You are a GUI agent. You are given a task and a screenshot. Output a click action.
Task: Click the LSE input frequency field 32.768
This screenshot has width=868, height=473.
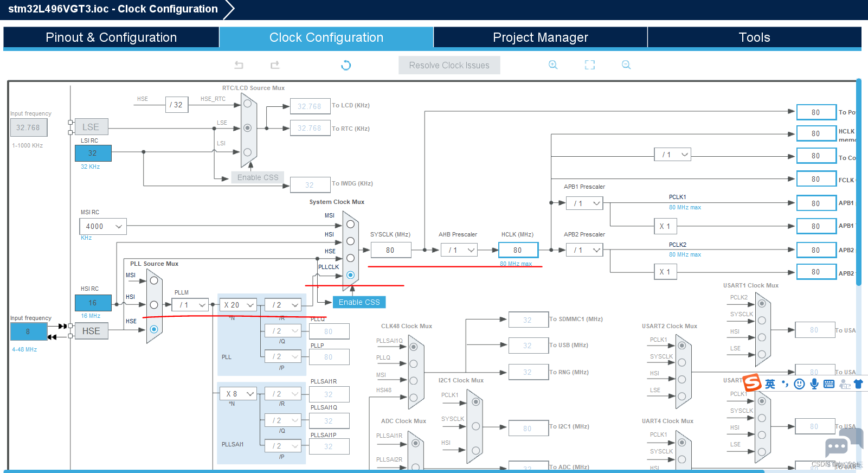point(28,127)
